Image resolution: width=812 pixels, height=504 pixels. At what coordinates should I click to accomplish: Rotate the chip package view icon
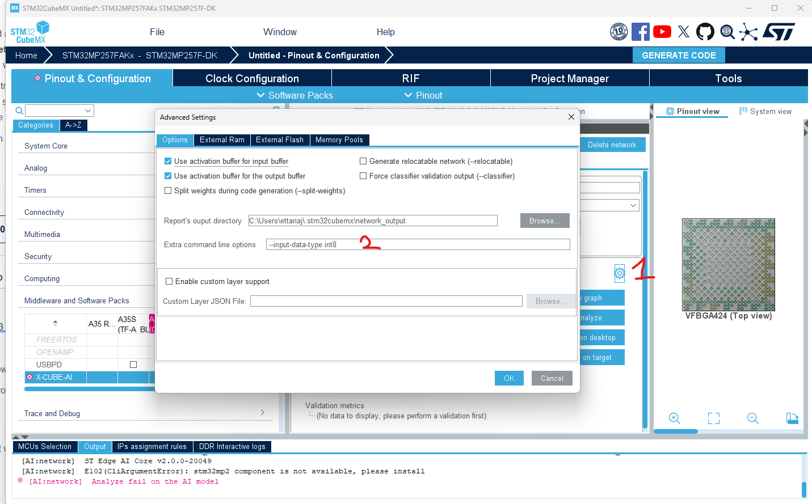pos(793,418)
